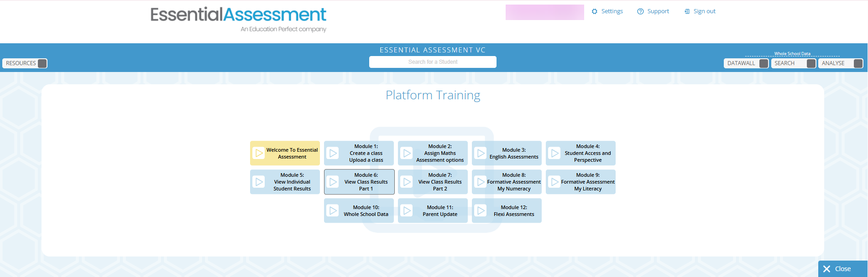Toggle the ANALYSE grey square
Image resolution: width=868 pixels, height=277 pixels.
click(x=858, y=63)
